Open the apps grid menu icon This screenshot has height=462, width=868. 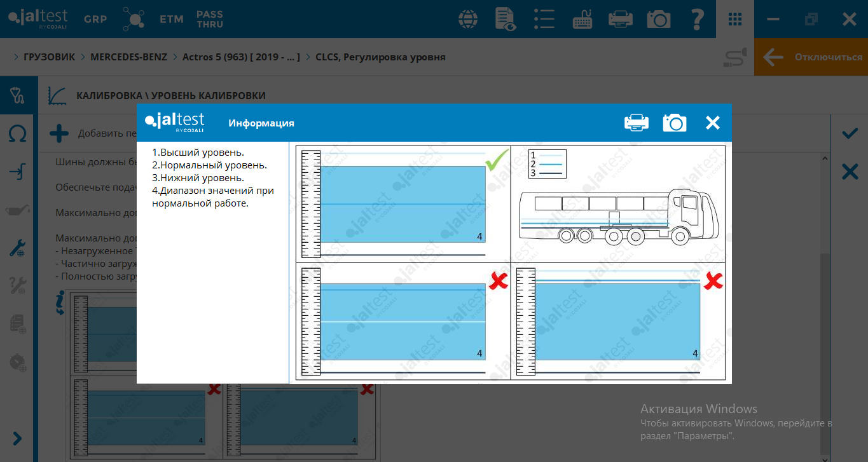735,19
